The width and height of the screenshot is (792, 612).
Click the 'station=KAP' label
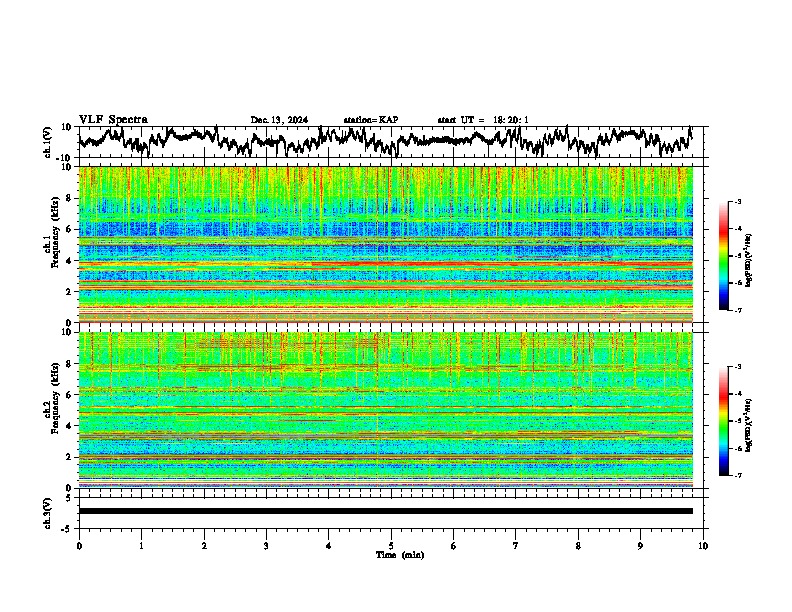pyautogui.click(x=371, y=120)
